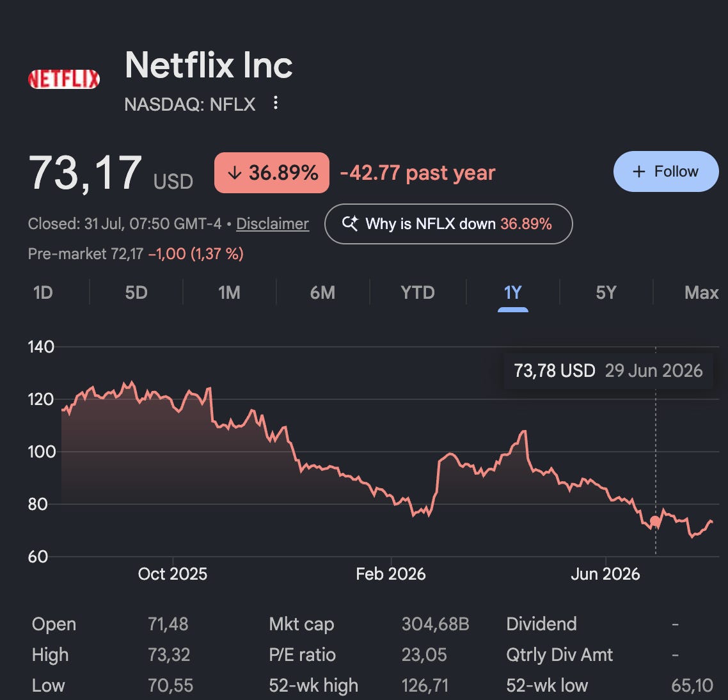728x700 pixels.
Task: Select the 1Y time range tab
Action: 512,292
